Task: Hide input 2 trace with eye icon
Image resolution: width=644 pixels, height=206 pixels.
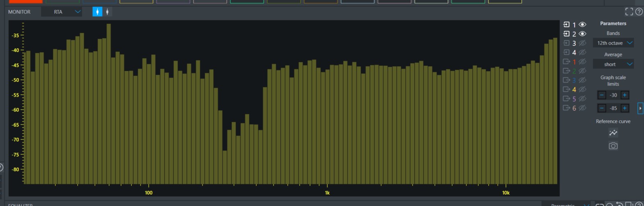Action: 582,34
